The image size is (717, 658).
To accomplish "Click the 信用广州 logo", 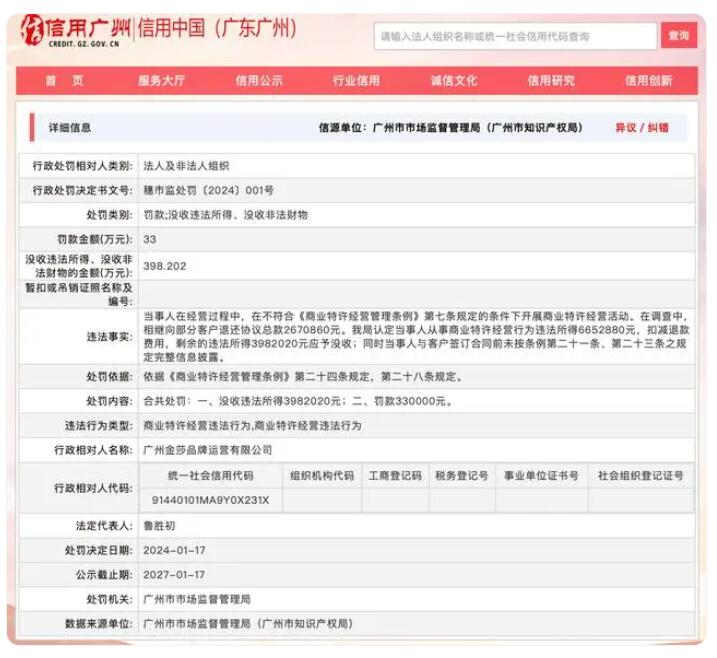I will [75, 30].
